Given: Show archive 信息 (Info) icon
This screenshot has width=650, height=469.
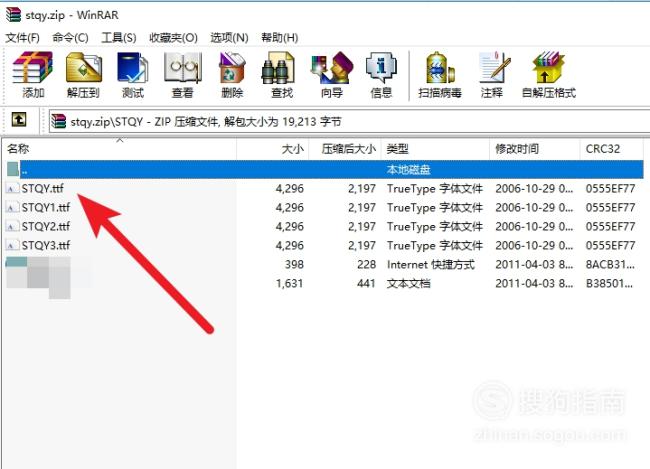Looking at the screenshot, I should [381, 75].
